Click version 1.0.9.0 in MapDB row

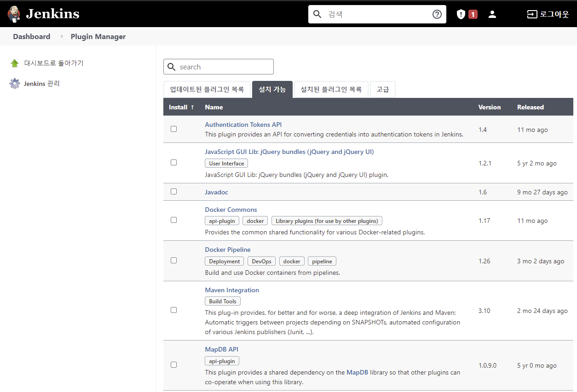(488, 365)
